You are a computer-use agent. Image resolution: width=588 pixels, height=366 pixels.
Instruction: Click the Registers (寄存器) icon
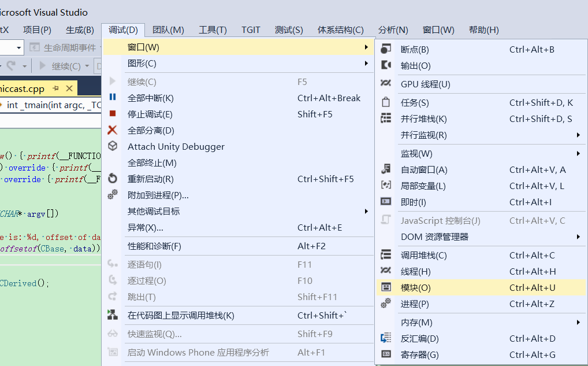386,354
